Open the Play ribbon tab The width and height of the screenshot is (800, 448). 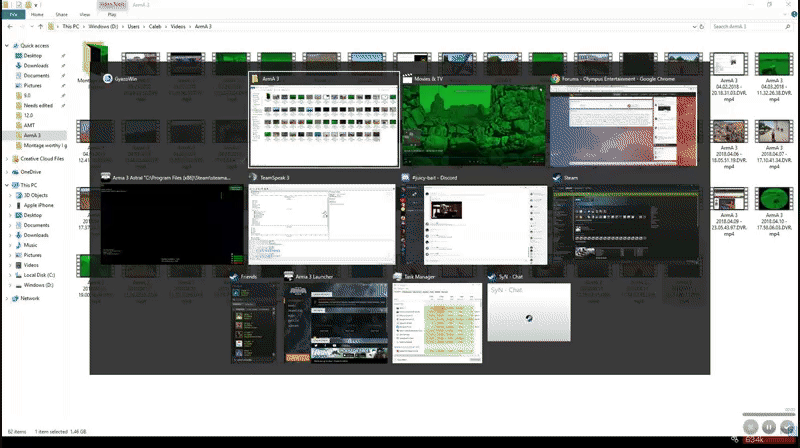tap(112, 15)
